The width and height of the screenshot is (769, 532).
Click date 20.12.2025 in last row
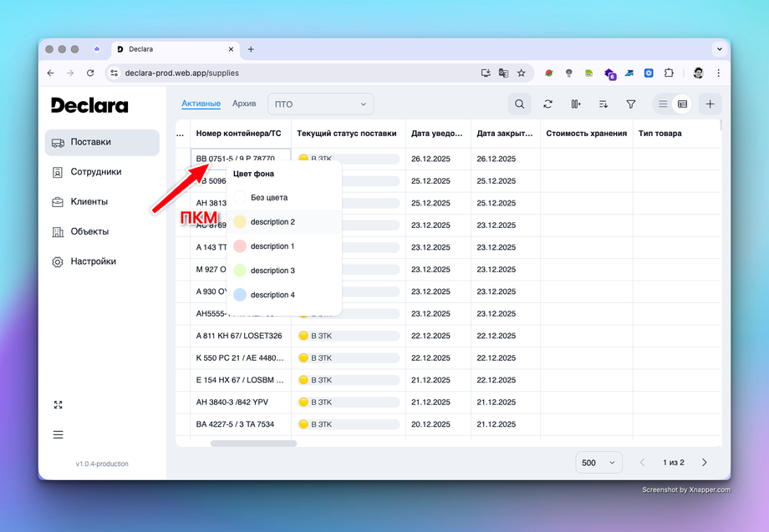430,424
